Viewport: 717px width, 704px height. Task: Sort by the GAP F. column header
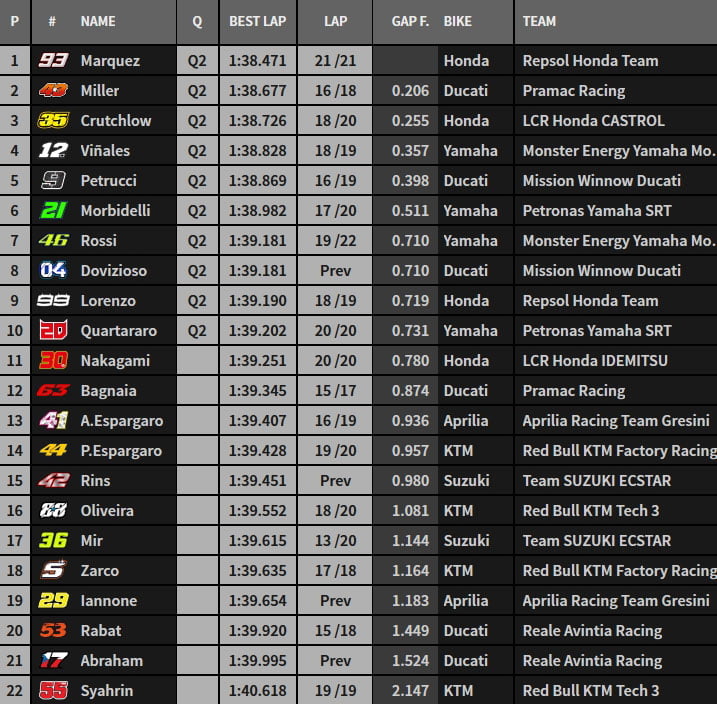tap(409, 21)
